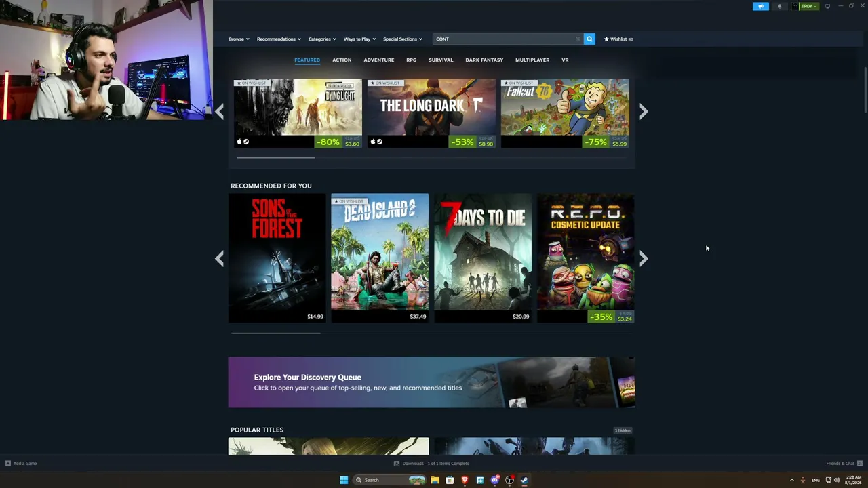868x488 pixels.
Task: Expand the Ways to Play dropdown
Action: [x=359, y=39]
